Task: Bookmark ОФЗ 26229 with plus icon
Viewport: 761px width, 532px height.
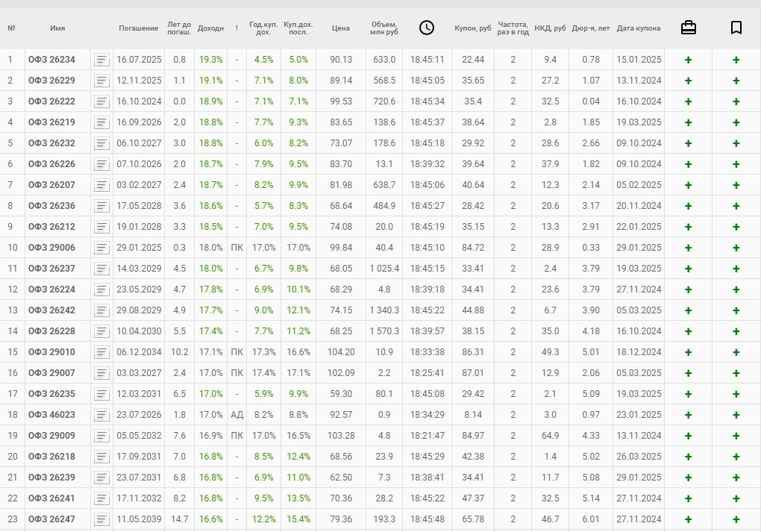Action: coord(736,81)
